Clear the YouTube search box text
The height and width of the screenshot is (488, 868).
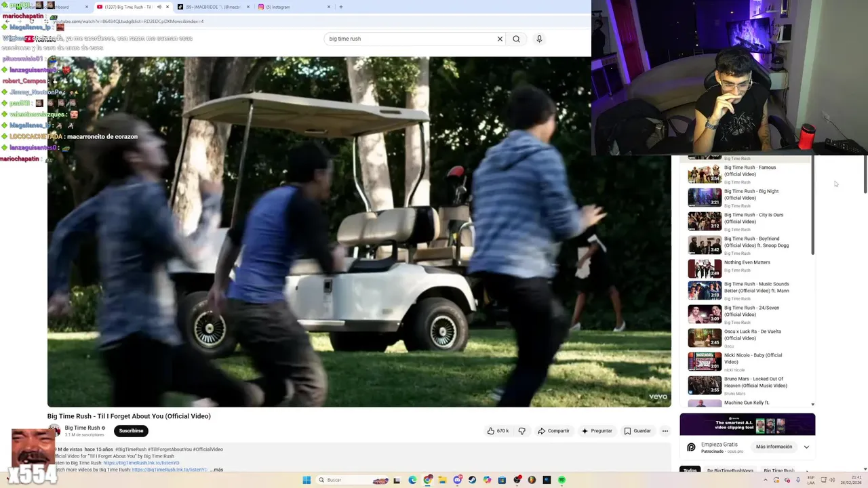(x=500, y=39)
